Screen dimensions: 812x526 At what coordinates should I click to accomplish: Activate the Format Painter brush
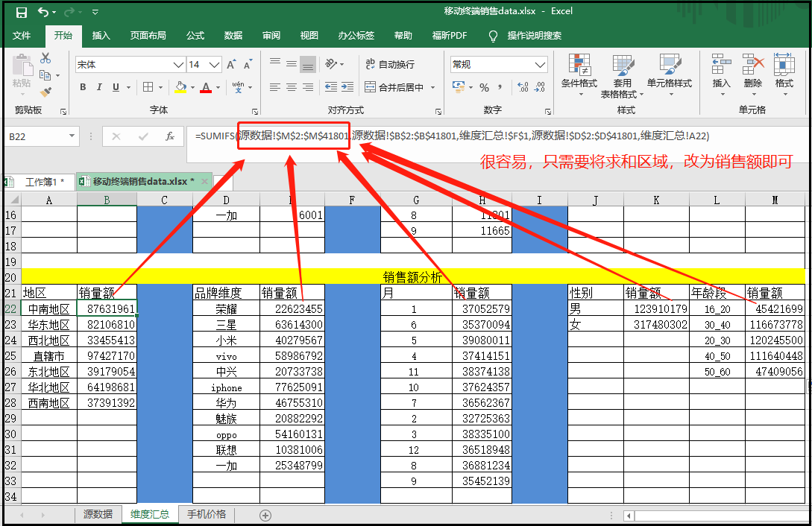(x=45, y=92)
